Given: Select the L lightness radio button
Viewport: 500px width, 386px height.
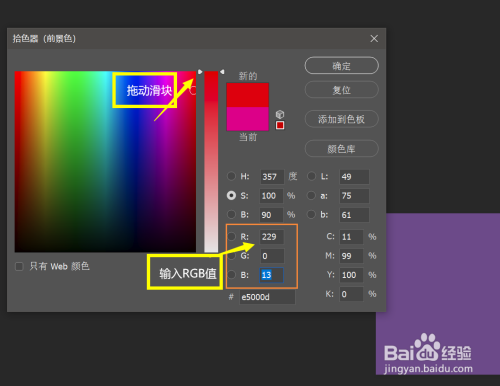Looking at the screenshot, I should (x=311, y=176).
